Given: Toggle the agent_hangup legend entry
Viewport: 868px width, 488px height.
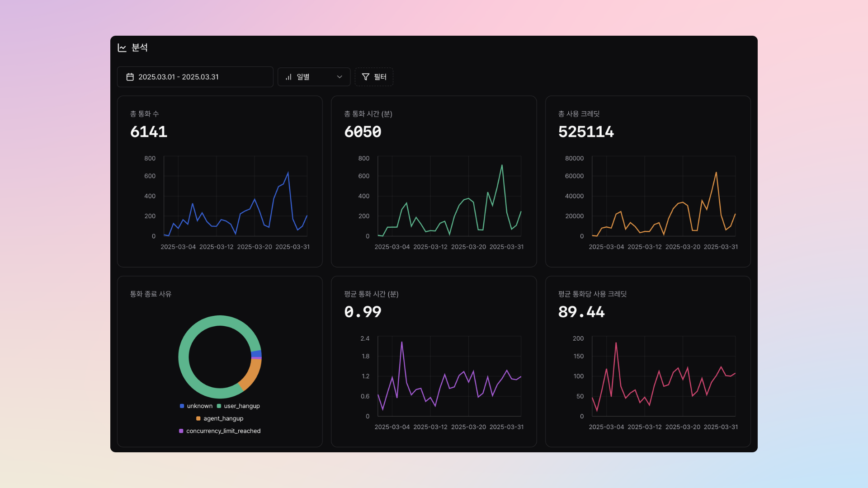Looking at the screenshot, I should pyautogui.click(x=220, y=418).
